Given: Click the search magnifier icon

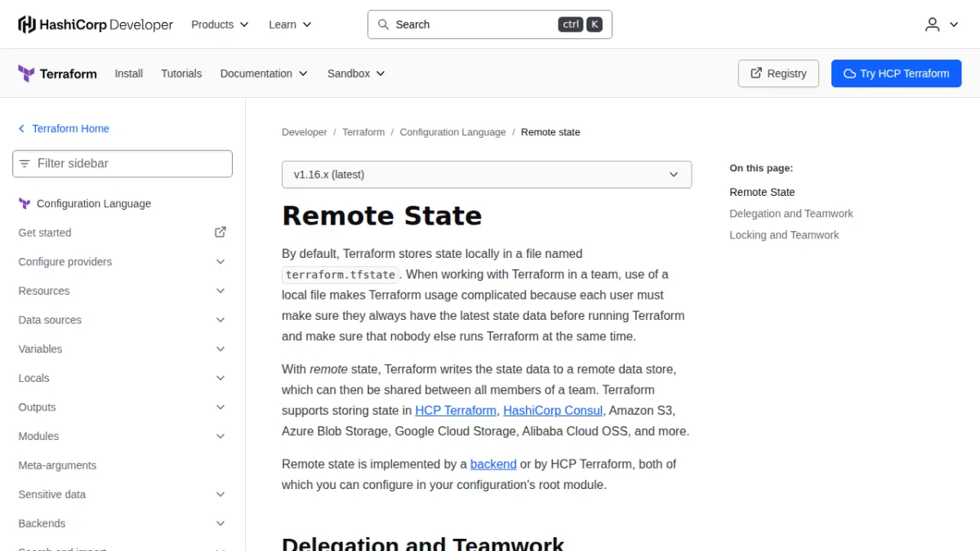Looking at the screenshot, I should pyautogui.click(x=383, y=24).
